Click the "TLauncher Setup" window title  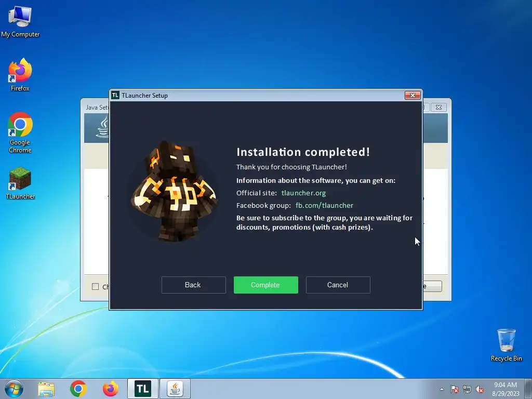pos(144,96)
